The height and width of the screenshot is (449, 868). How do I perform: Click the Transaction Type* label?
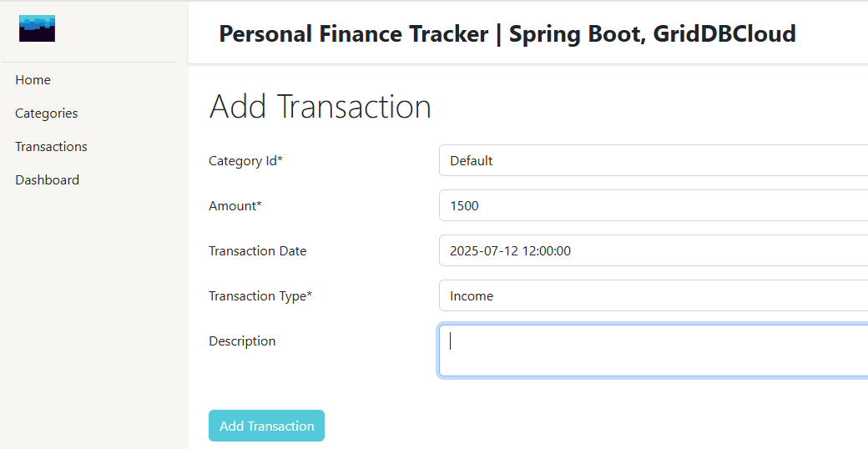260,296
